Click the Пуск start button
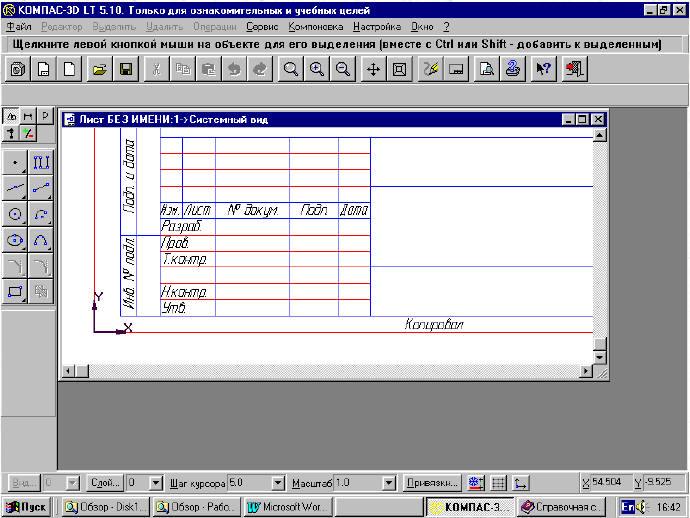 point(26,507)
